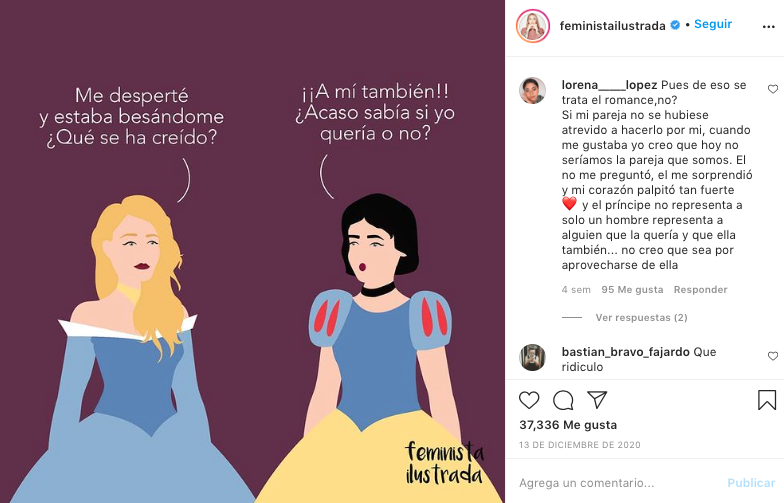The width and height of the screenshot is (784, 503).
Task: Open bastian_bravo_fajardo's profile avatar
Action: pos(532,357)
